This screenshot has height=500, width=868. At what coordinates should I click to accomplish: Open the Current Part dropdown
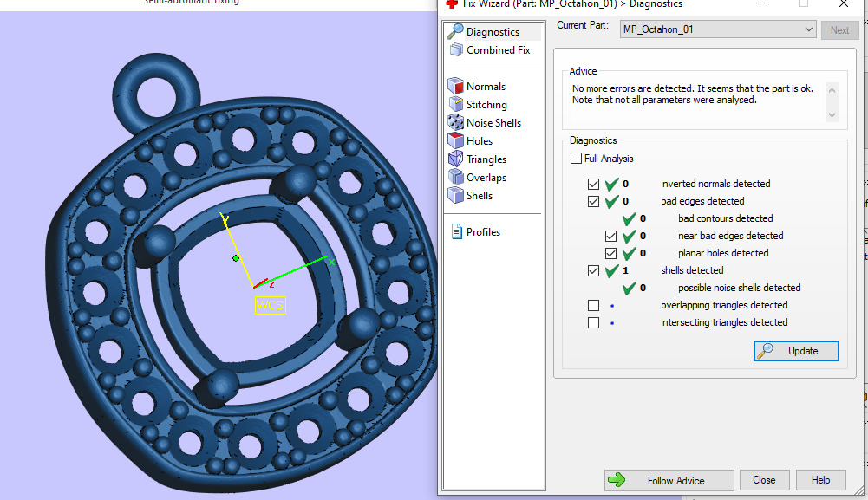(x=718, y=29)
